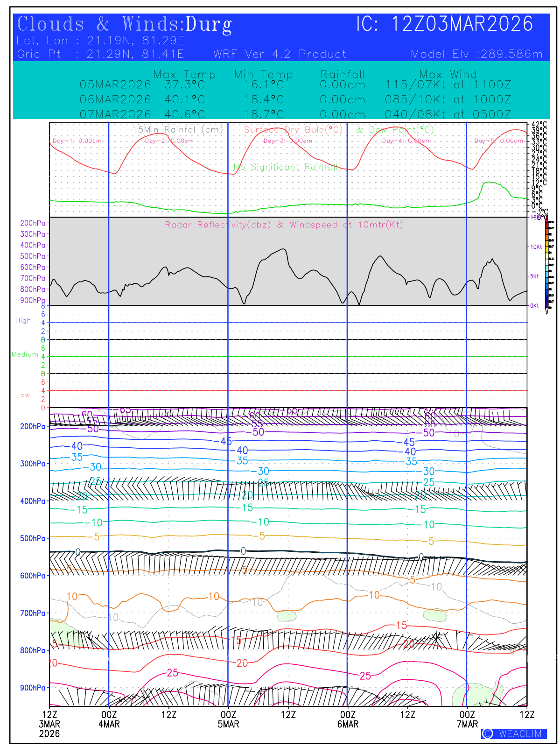The width and height of the screenshot is (560, 747).
Task: Pick the 00Z 7MAR time axis marker
Action: (x=467, y=719)
